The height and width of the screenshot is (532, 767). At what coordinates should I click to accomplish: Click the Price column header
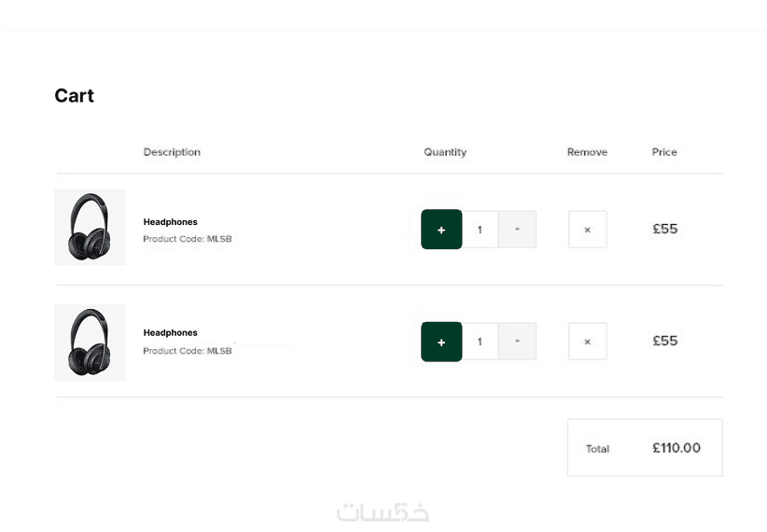pos(664,152)
